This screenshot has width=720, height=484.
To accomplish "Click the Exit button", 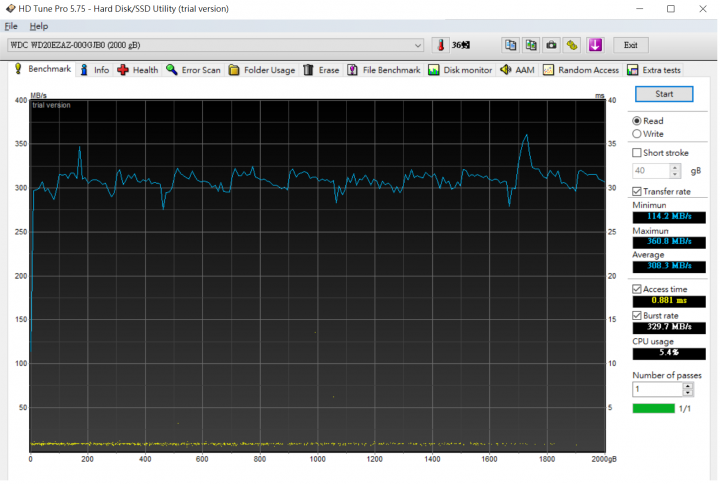I will click(x=631, y=45).
